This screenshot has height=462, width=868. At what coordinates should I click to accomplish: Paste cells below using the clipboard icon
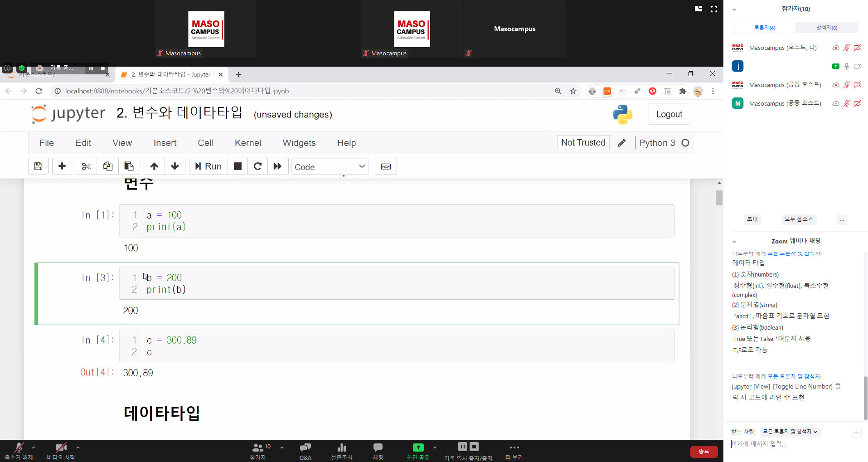129,166
